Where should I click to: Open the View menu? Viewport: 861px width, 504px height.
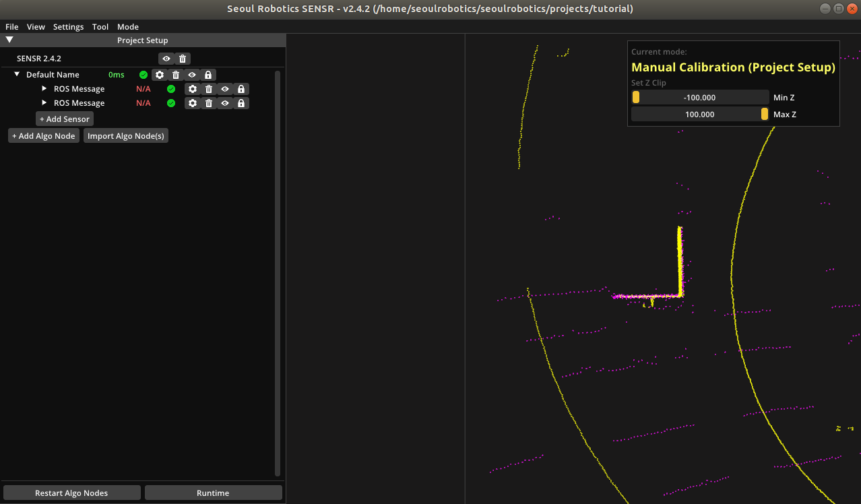36,27
